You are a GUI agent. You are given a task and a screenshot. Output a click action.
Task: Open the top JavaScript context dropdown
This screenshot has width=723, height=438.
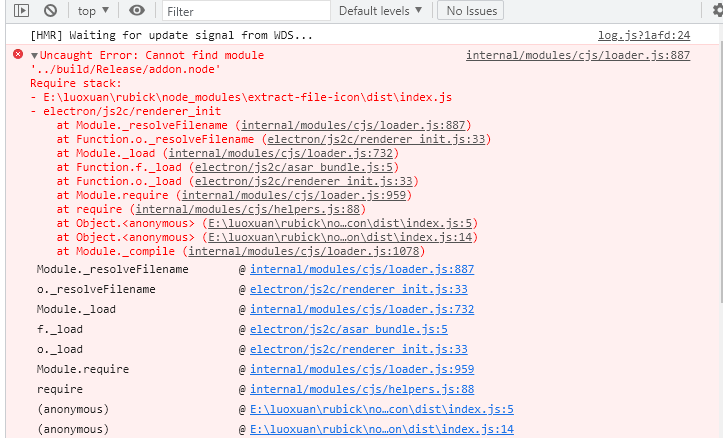coord(93,11)
